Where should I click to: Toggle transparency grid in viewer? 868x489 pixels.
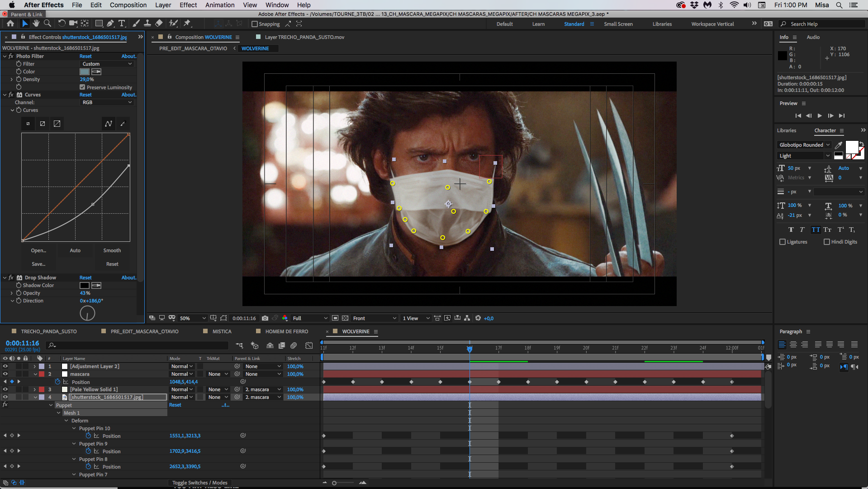pos(345,318)
